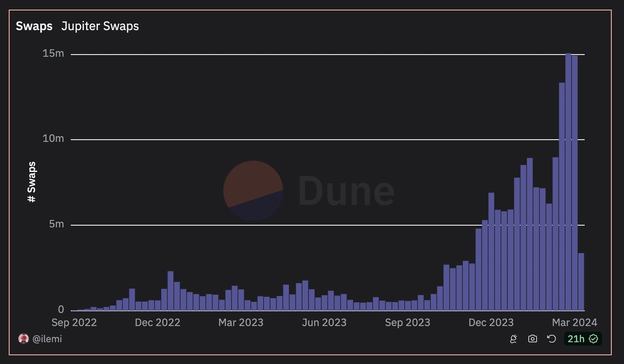Click the "5m" y-axis label
624x364 pixels.
coord(56,224)
